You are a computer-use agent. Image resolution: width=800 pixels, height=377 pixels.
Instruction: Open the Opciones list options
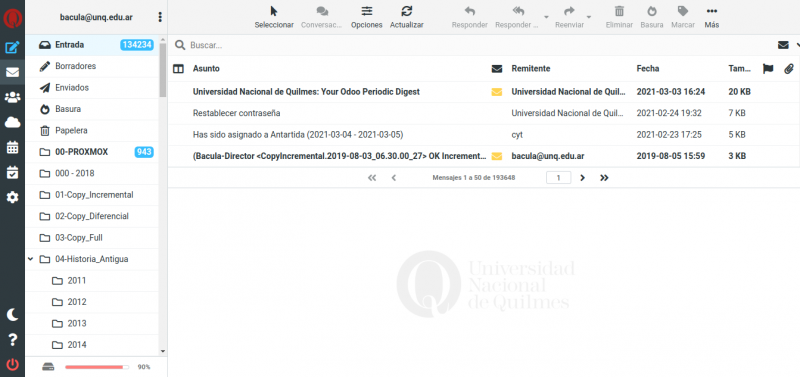(366, 17)
